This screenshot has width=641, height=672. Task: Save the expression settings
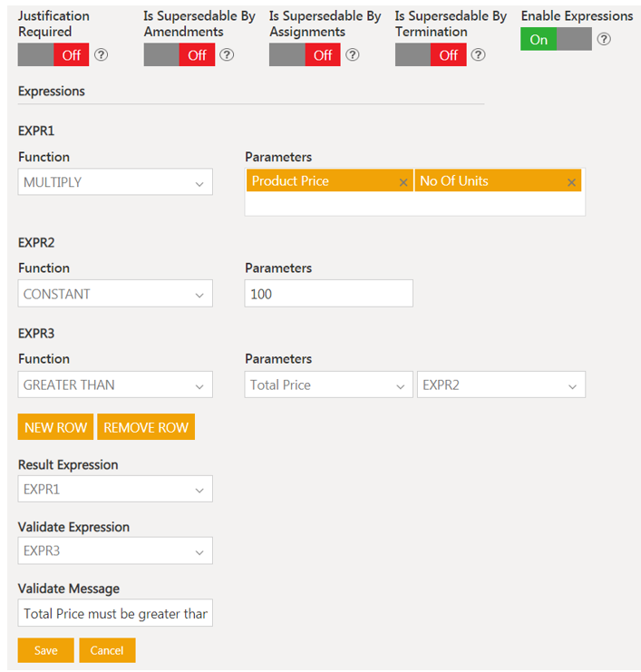click(x=45, y=650)
